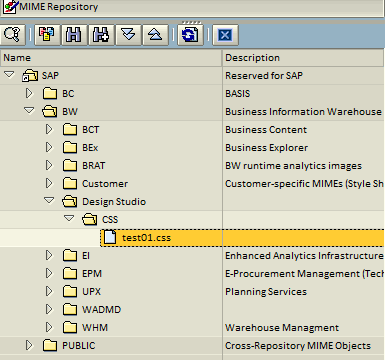386x360 pixels.
Task: Expand the EI folder
Action: pyautogui.click(x=49, y=255)
